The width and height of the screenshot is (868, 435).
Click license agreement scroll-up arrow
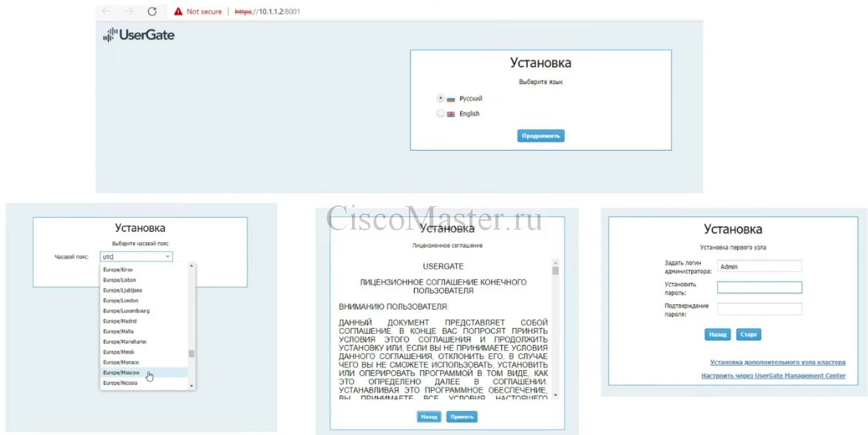(x=556, y=262)
